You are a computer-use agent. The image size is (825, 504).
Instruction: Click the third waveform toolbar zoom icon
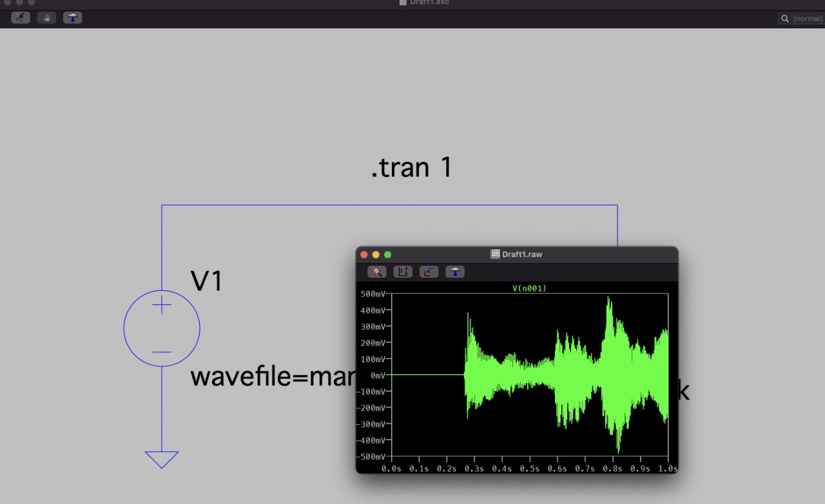tap(429, 272)
